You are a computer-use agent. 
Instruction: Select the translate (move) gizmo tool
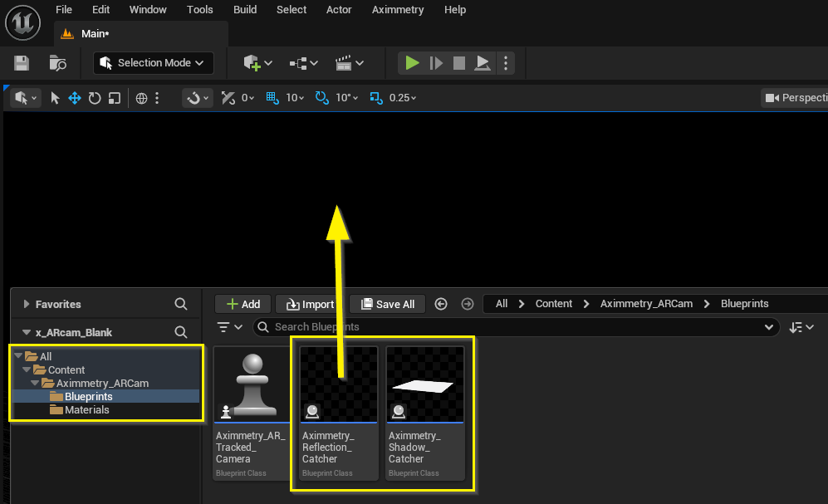coord(75,98)
